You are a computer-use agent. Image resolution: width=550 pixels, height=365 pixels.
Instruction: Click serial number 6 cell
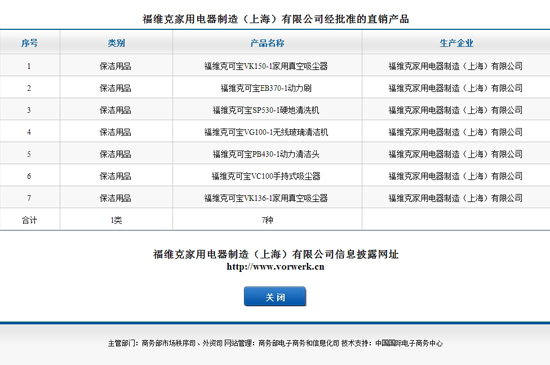(29, 176)
